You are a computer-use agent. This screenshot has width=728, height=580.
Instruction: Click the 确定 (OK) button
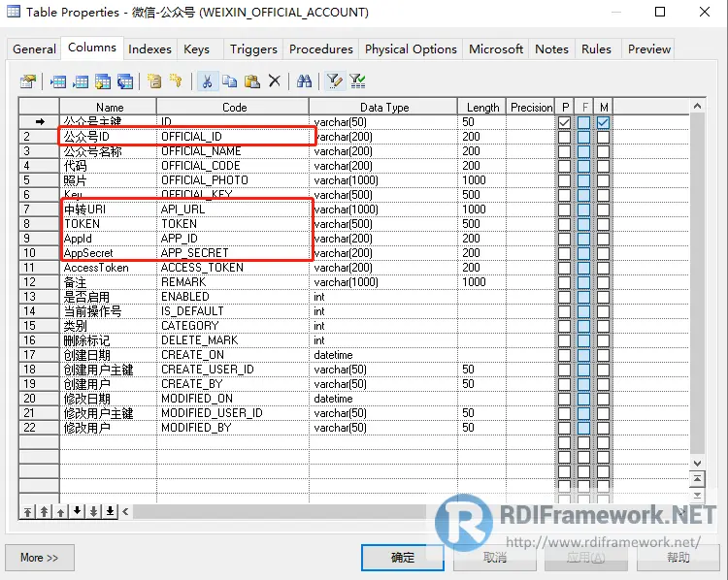click(403, 558)
